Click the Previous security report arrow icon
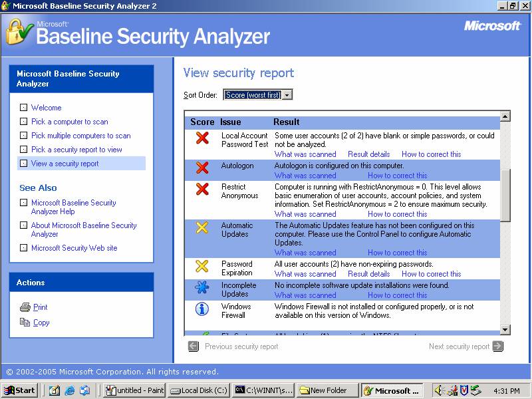The width and height of the screenshot is (532, 399). [194, 346]
